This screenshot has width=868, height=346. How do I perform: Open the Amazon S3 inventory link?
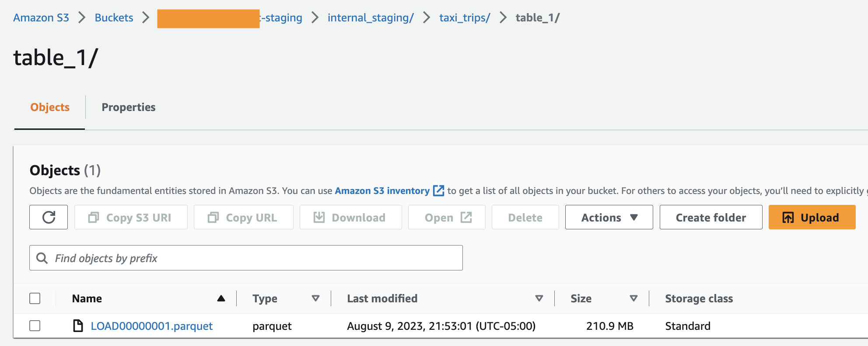[x=382, y=191]
